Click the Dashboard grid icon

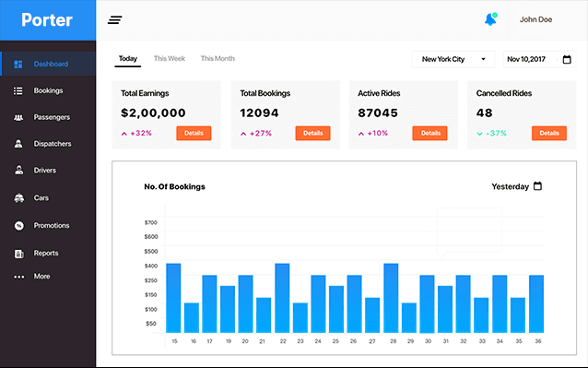18,65
